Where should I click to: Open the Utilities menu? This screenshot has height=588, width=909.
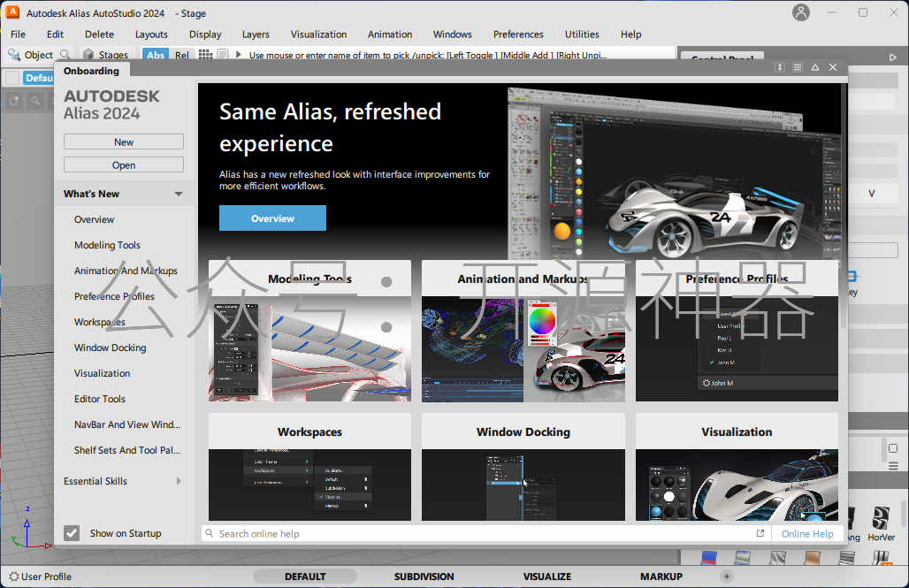pyautogui.click(x=582, y=34)
